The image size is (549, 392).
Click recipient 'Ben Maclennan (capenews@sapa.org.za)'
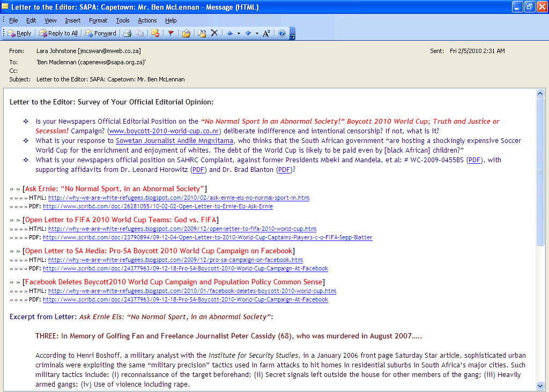(x=91, y=62)
